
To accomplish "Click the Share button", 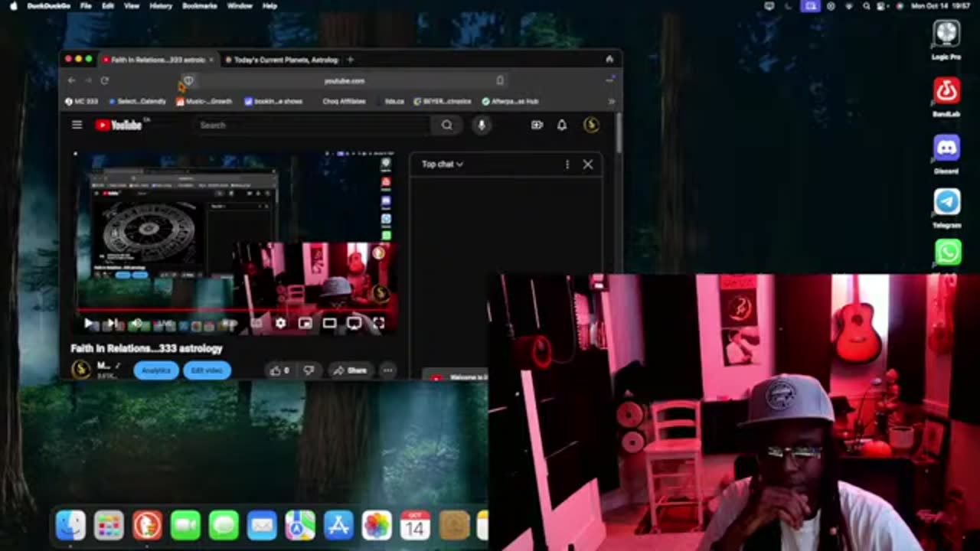I will [351, 370].
